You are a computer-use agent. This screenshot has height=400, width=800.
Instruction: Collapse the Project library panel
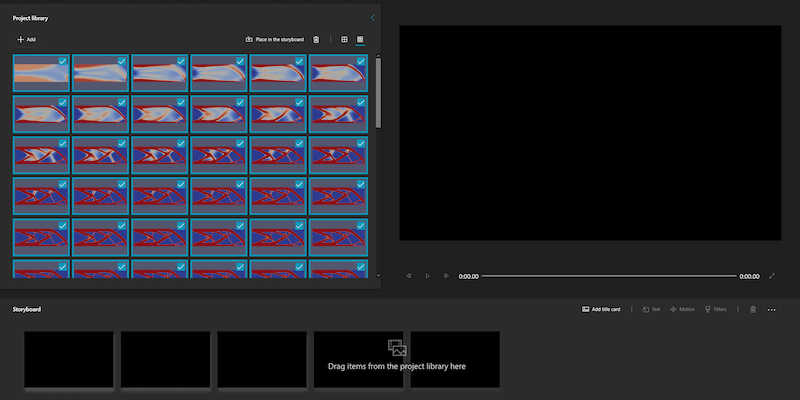(x=373, y=18)
